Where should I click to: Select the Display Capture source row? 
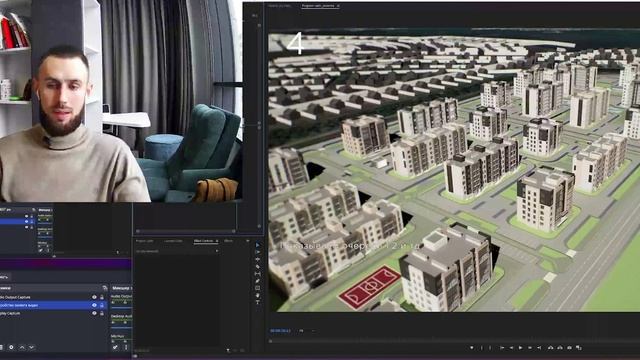click(53, 313)
